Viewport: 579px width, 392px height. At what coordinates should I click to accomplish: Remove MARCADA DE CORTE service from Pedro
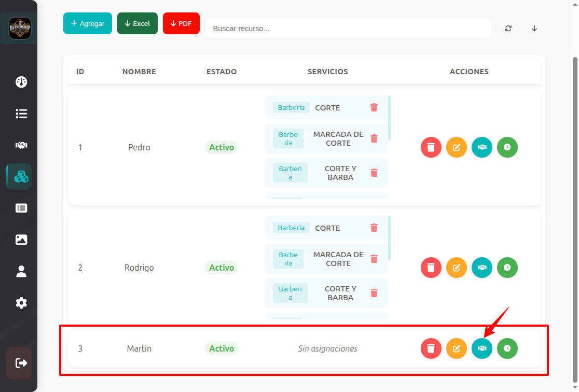point(374,138)
